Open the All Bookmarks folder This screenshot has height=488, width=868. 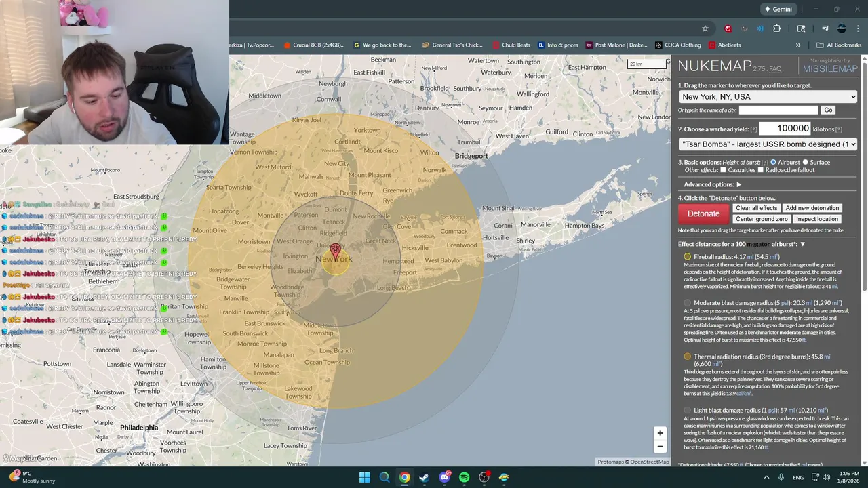click(x=839, y=45)
